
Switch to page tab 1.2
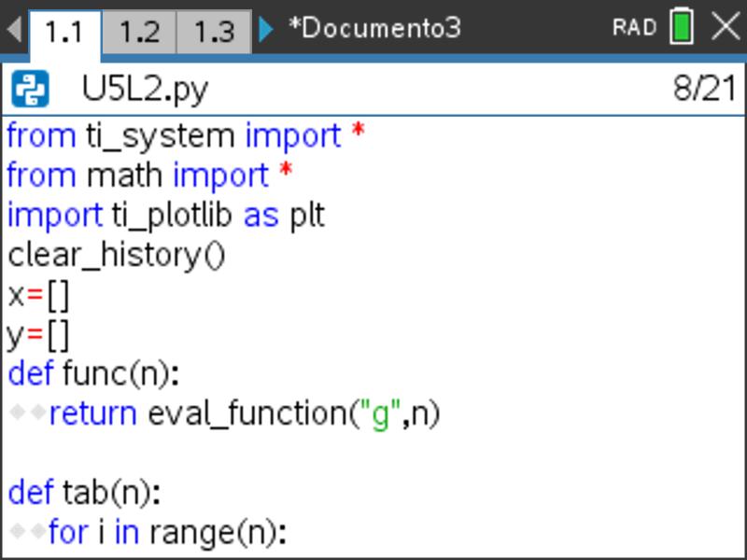pos(139,31)
